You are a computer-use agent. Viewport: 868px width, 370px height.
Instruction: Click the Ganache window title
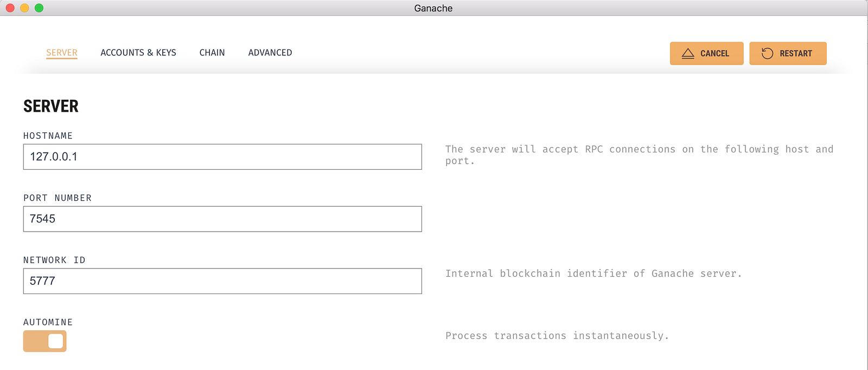click(433, 8)
